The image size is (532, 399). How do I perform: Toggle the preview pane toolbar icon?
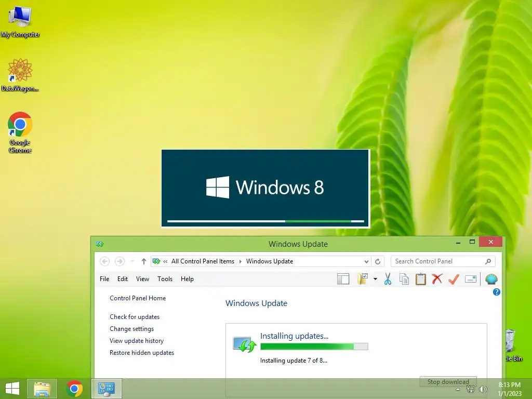click(x=343, y=279)
